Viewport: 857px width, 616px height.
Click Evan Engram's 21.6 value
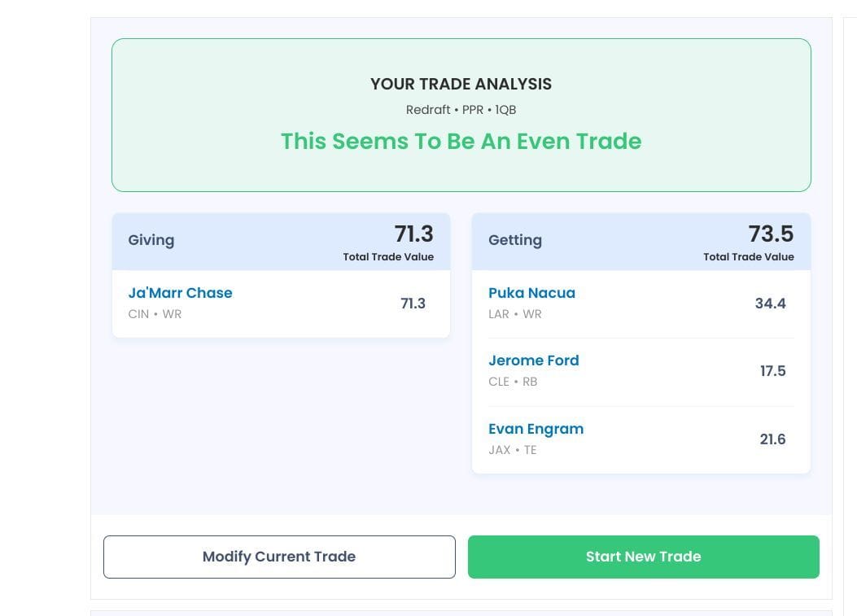772,439
